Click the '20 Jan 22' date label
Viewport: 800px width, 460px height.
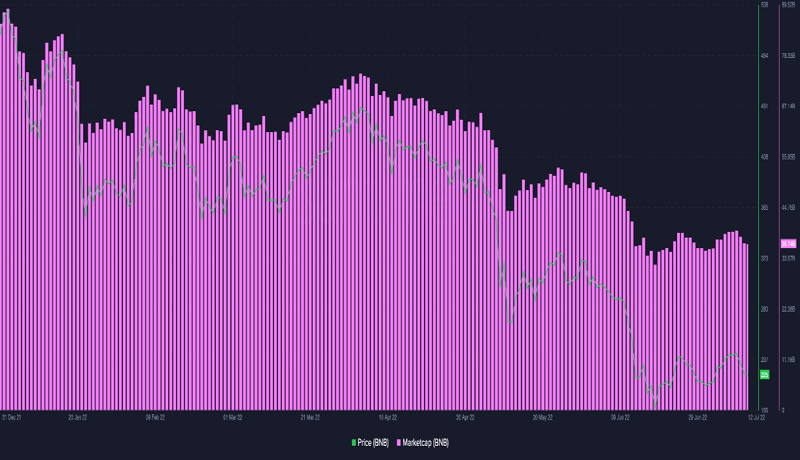point(78,417)
